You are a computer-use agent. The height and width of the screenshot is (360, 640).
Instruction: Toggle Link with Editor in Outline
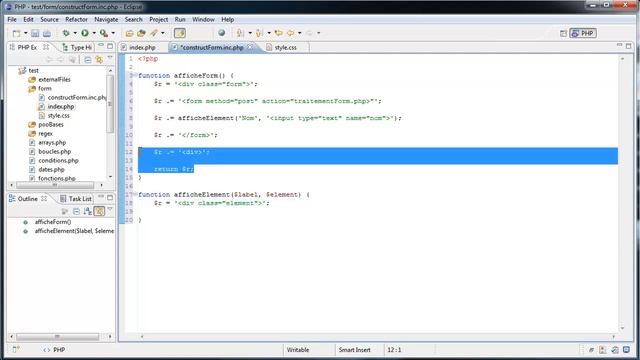tap(99, 211)
